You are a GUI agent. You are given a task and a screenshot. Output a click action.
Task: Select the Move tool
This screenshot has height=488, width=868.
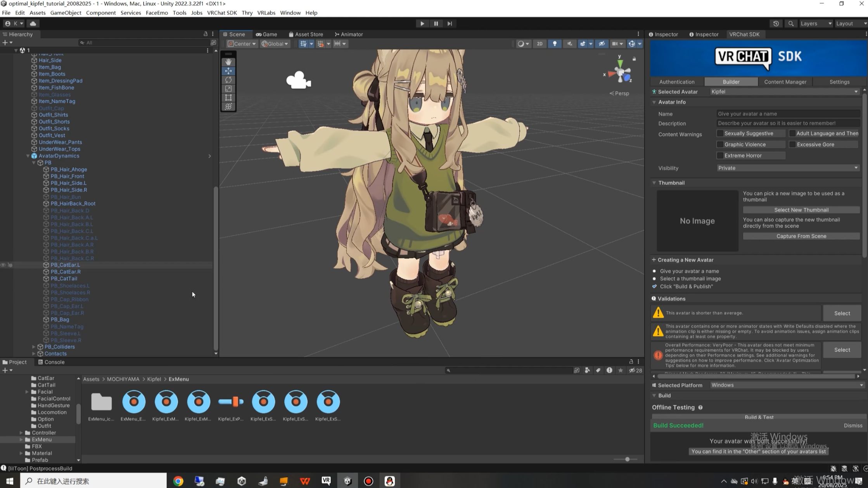(228, 71)
